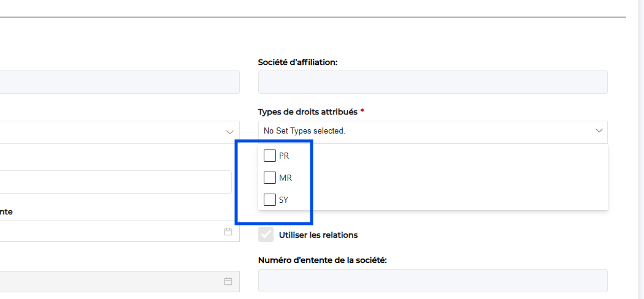Check the SY checkbox

269,200
